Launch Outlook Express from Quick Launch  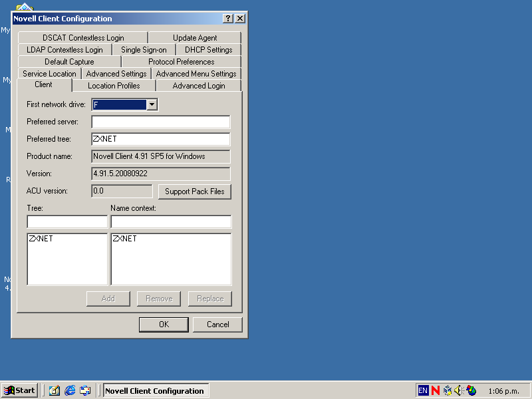click(85, 390)
